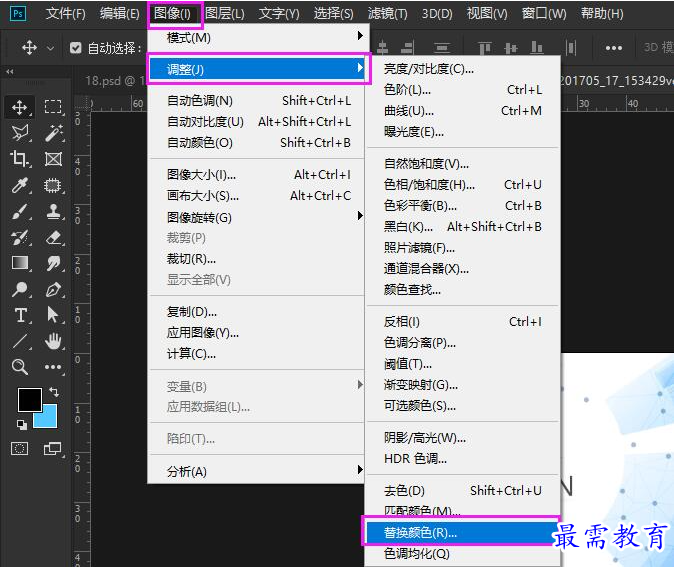Select the Smudge tool
This screenshot has height=568, width=676.
[x=53, y=263]
